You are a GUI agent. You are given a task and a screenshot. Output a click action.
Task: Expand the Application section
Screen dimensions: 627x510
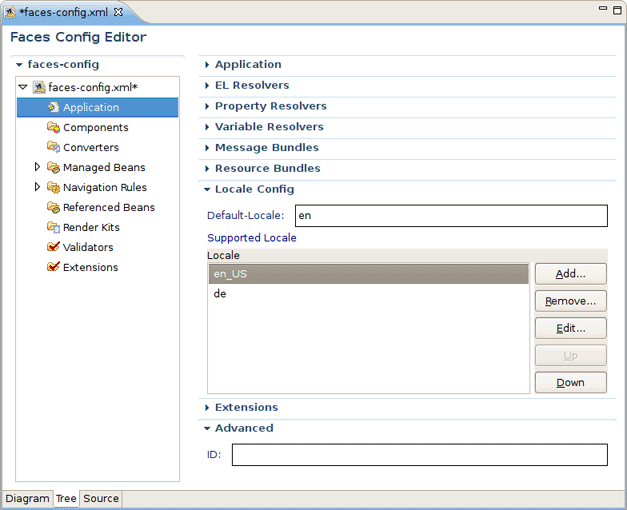click(x=207, y=64)
